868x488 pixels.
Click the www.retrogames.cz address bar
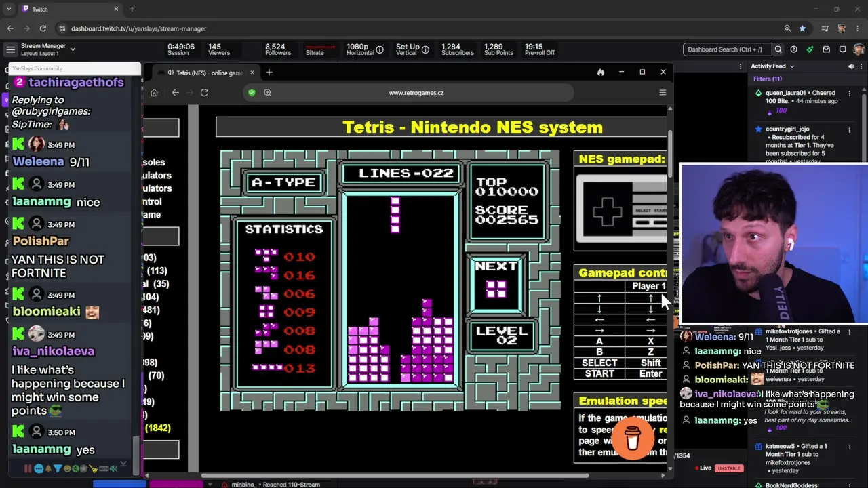(416, 93)
